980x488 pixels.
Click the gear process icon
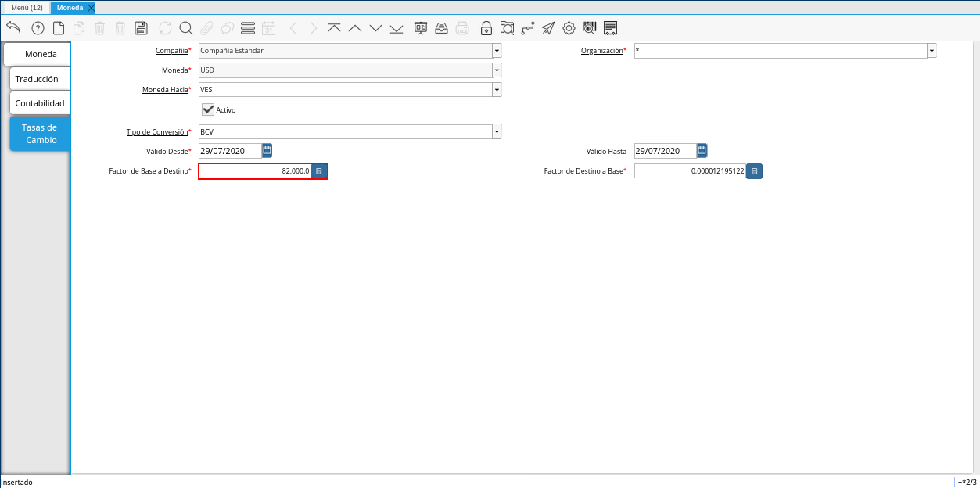click(569, 28)
